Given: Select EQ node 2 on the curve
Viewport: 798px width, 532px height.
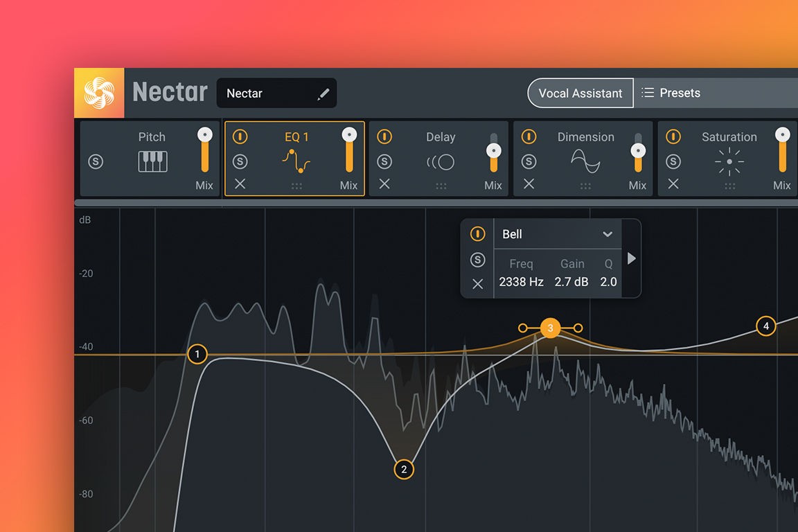Looking at the screenshot, I should 404,470.
